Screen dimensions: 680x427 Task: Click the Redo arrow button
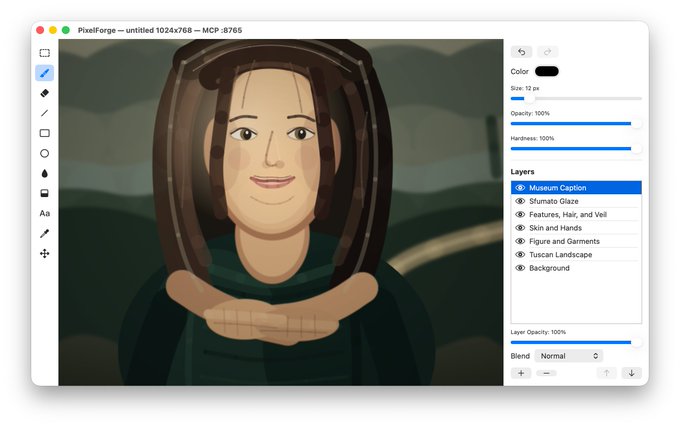[x=548, y=52]
